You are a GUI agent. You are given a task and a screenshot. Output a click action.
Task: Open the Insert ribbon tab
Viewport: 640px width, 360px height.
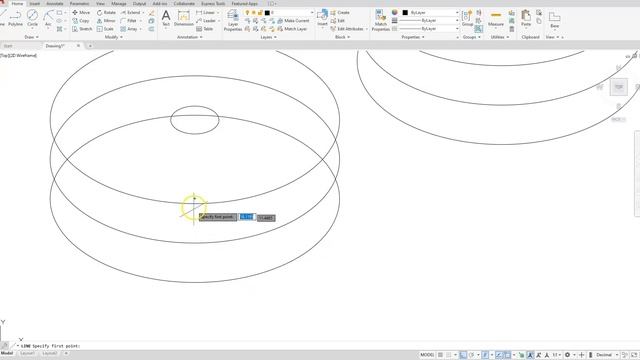coord(35,3)
